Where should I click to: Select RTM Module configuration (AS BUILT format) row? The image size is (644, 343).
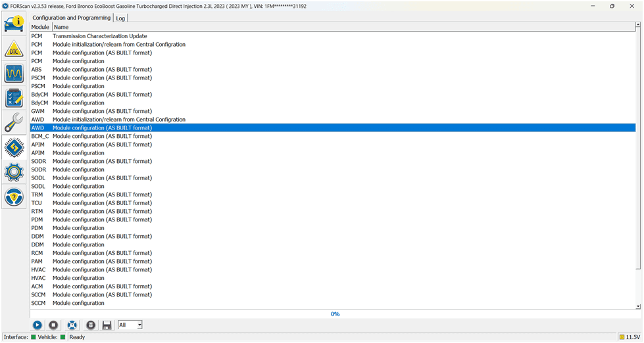(333, 212)
